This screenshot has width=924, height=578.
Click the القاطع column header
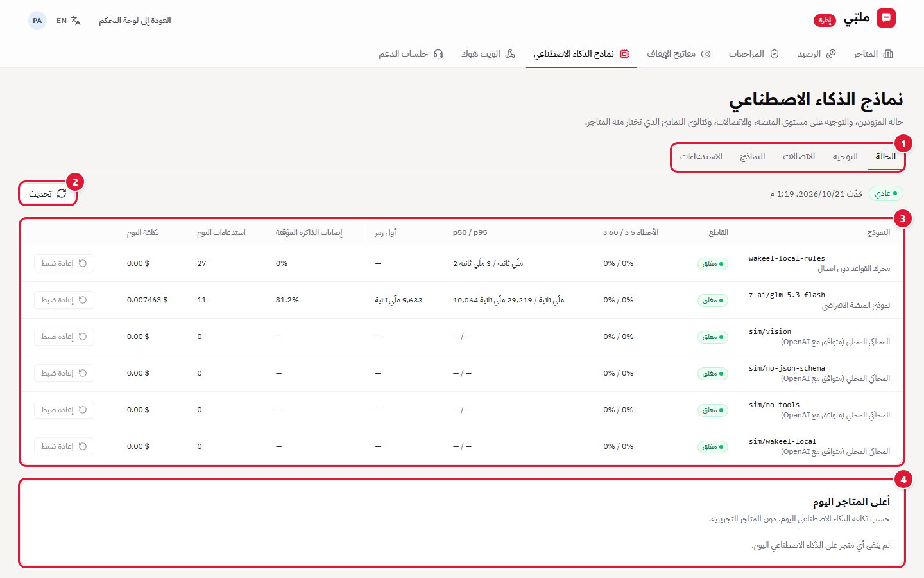pos(719,232)
